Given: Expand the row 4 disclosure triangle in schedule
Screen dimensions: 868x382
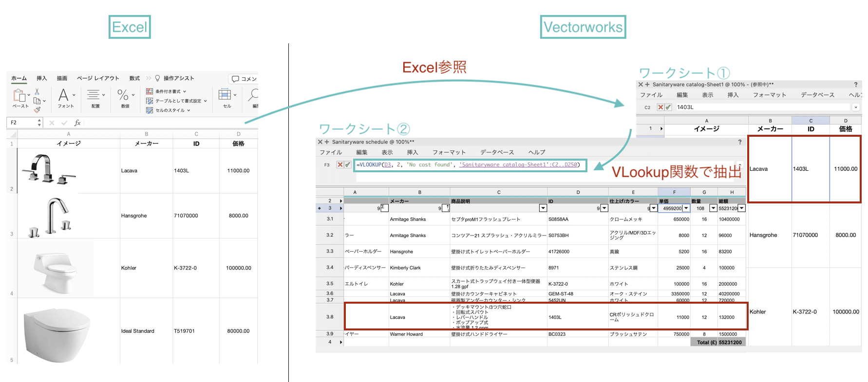Looking at the screenshot, I should coord(341,342).
